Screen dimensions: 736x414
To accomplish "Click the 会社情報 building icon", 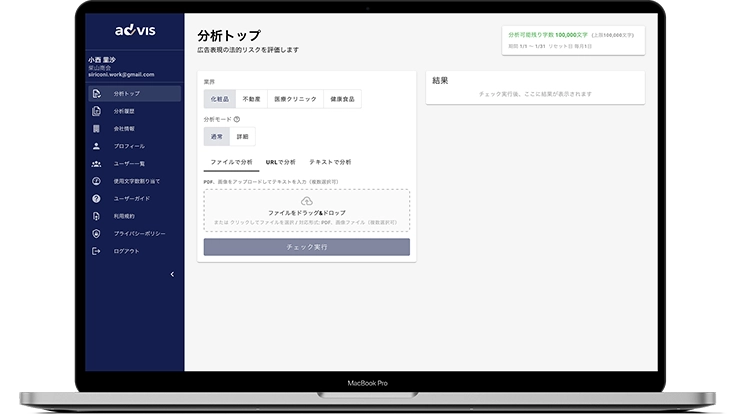I will click(96, 129).
